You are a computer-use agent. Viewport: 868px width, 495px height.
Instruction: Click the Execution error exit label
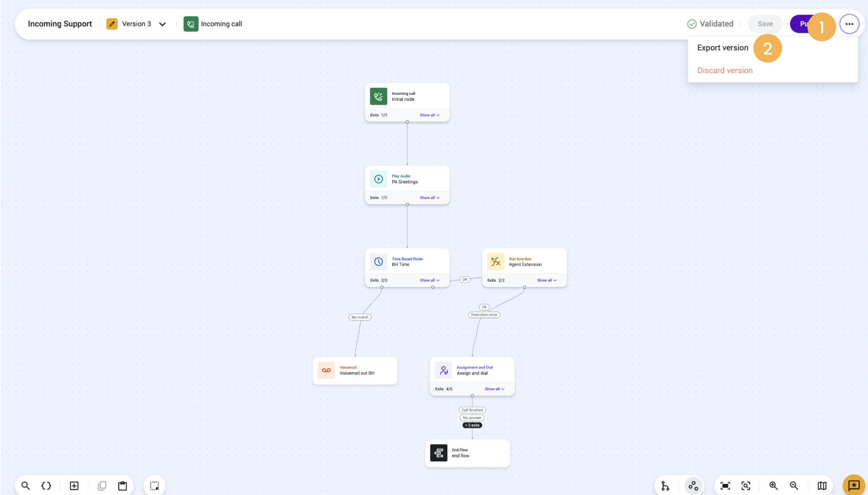click(484, 315)
